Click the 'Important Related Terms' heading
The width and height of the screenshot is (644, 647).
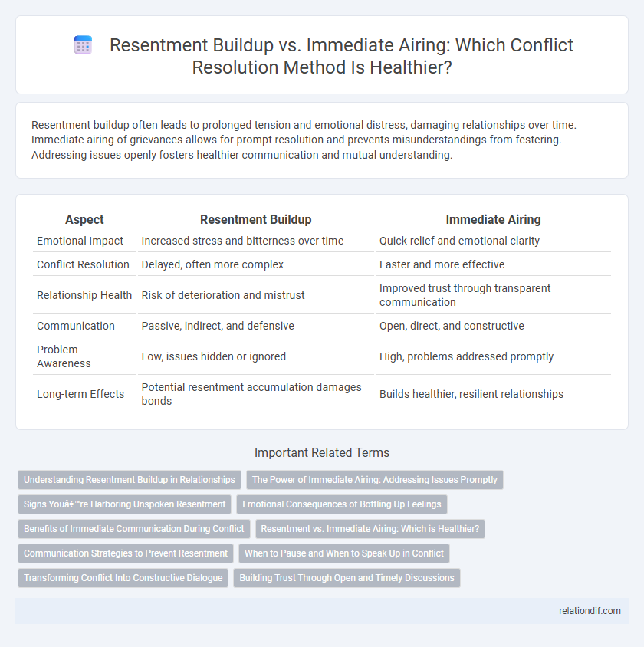pos(322,452)
